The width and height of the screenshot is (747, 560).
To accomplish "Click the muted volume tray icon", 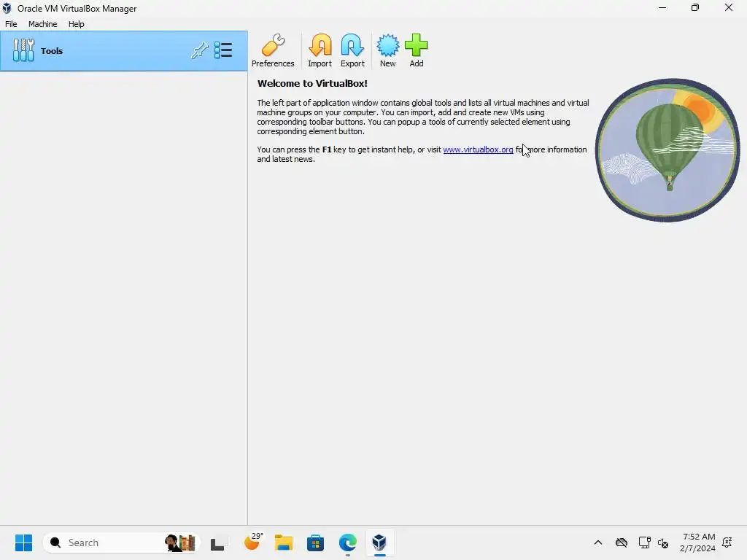I will pos(662,542).
